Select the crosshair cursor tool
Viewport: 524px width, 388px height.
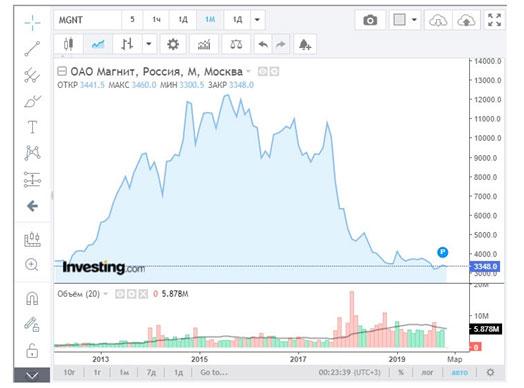pos(32,23)
